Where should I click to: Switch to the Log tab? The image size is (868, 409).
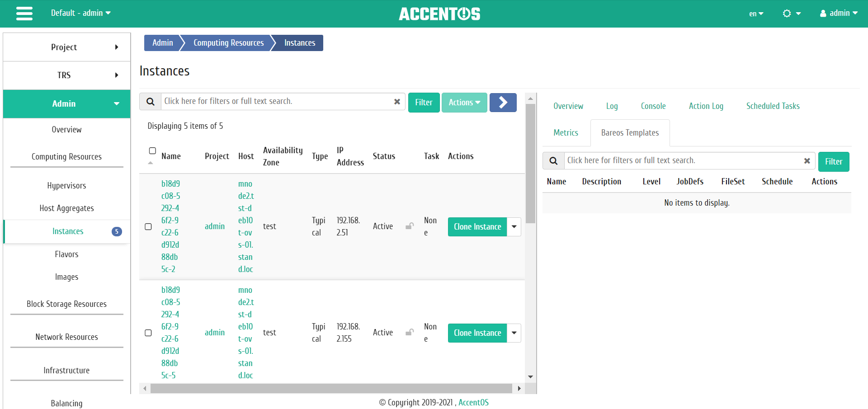coord(612,106)
